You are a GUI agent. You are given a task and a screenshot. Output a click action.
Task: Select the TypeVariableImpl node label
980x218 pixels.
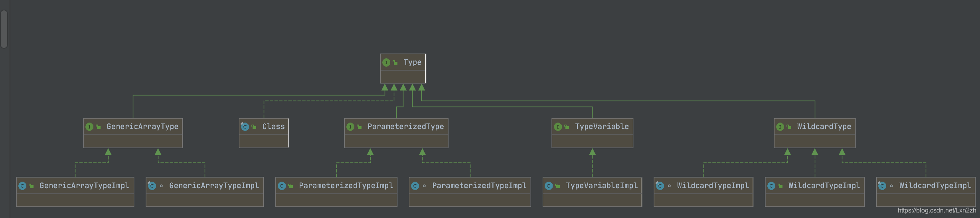602,186
